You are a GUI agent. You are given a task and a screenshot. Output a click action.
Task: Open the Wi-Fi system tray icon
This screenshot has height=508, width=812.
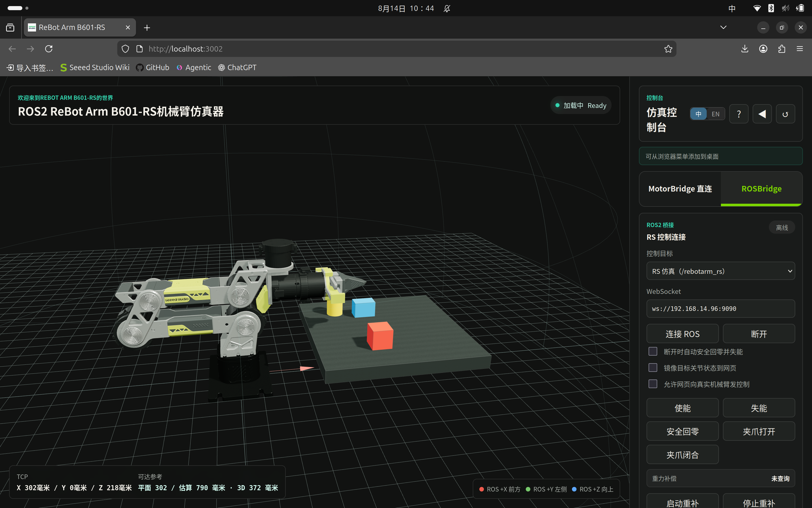pyautogui.click(x=757, y=8)
